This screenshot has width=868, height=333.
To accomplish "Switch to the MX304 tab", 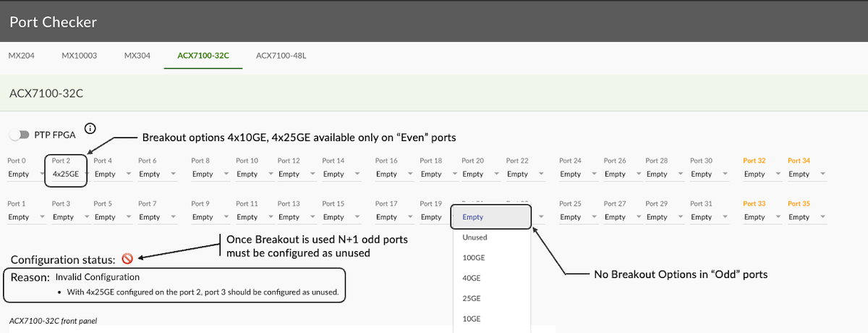I will (x=137, y=55).
